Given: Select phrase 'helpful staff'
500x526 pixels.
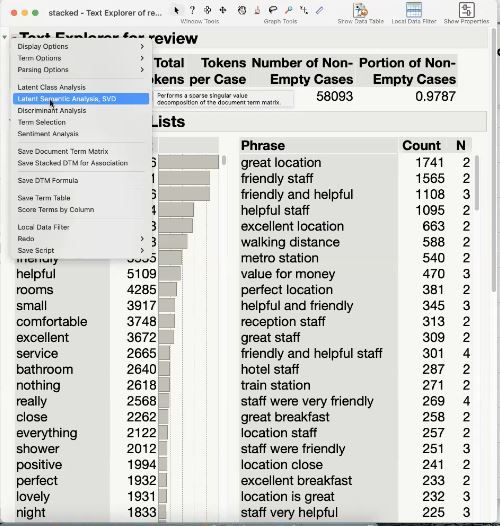Looking at the screenshot, I should (x=275, y=210).
